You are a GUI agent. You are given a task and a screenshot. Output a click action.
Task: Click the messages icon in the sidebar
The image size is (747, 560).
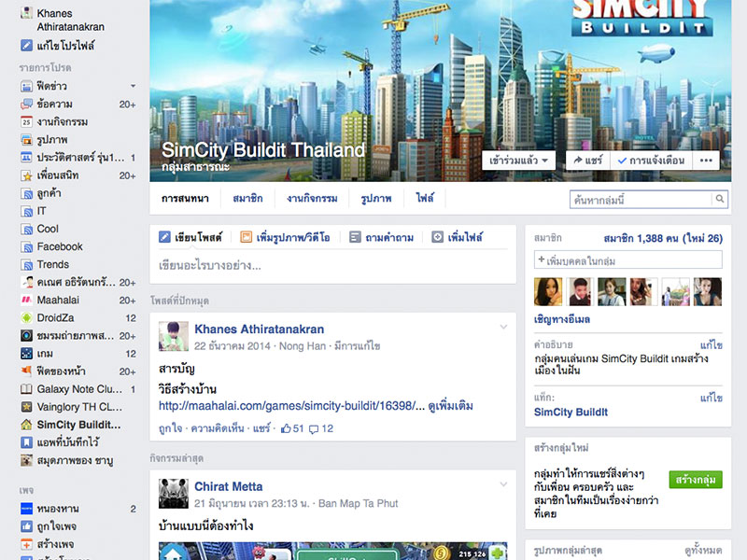[26, 105]
